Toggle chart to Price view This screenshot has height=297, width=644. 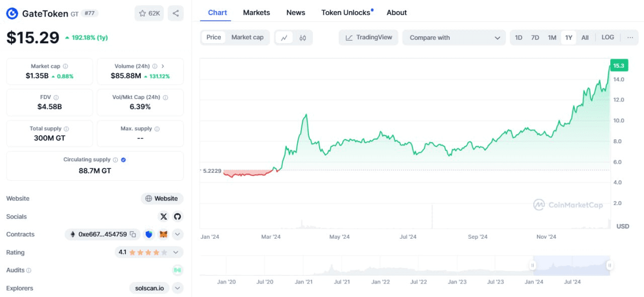click(214, 37)
